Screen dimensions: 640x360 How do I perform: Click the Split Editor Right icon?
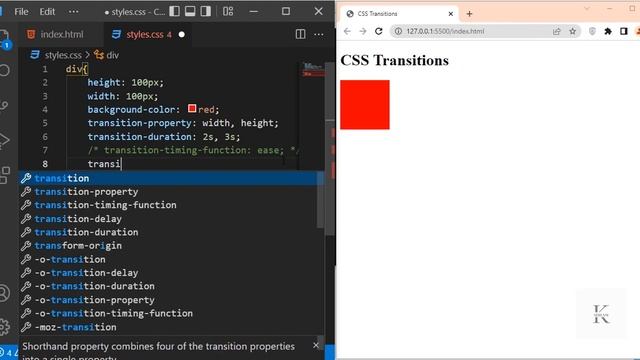coord(300,34)
